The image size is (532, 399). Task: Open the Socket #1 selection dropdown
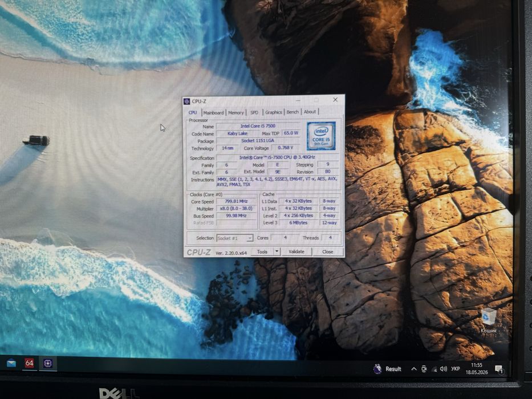click(235, 238)
